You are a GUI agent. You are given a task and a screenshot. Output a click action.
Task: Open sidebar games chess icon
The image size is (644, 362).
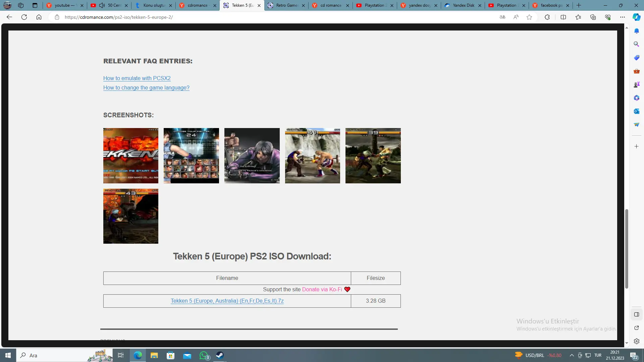point(636,84)
